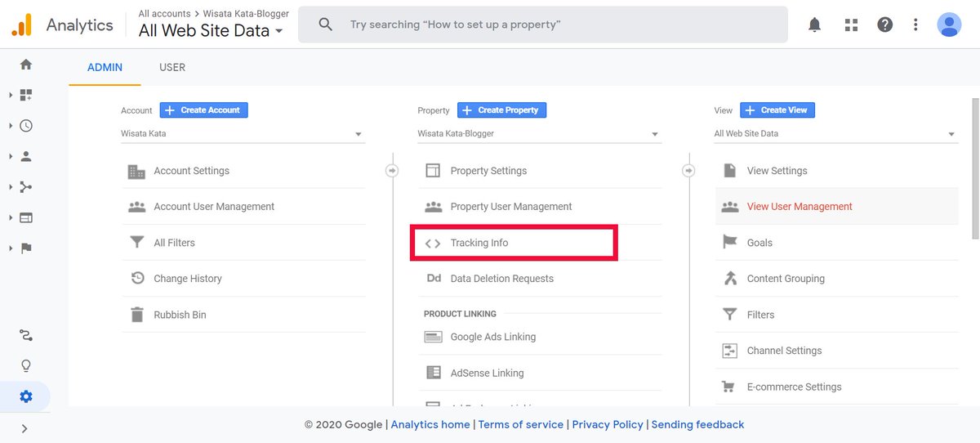Screen dimensions: 980x443
Task: Switch to the ADMIN tab
Action: 105,67
